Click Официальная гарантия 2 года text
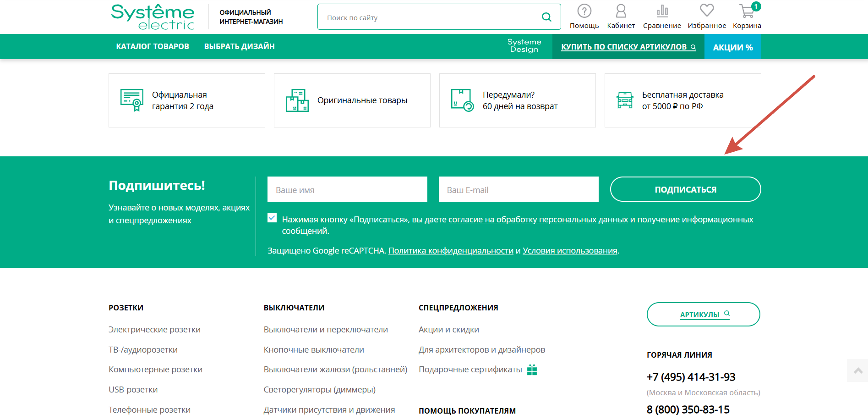This screenshot has height=420, width=868. point(183,100)
